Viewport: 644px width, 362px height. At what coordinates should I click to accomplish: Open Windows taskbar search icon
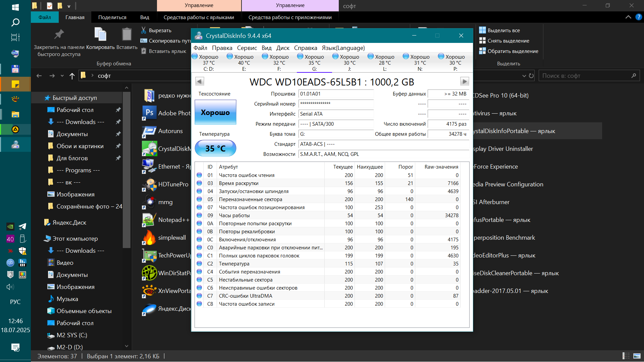(15, 22)
